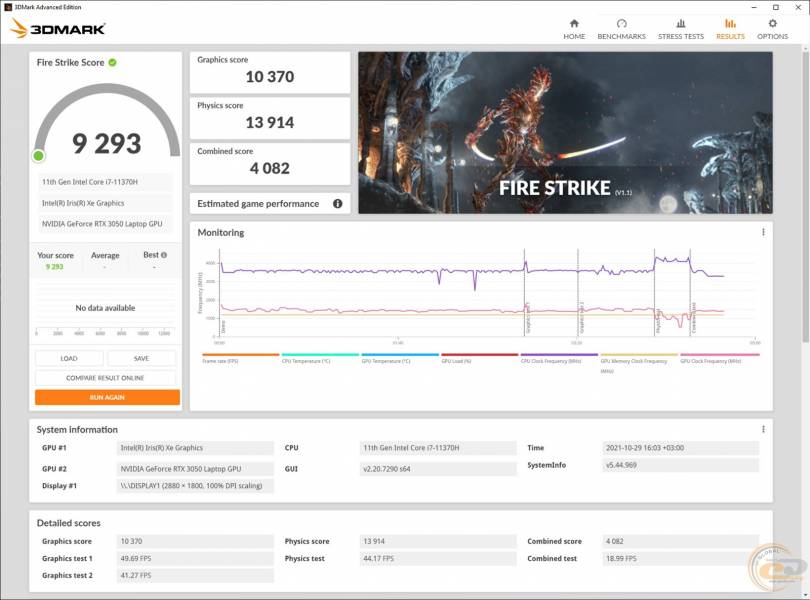
Task: Expand the Estimated game performance panel
Action: [270, 204]
